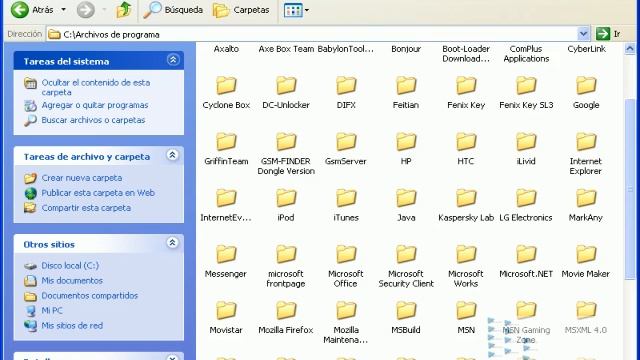Screen dimensions: 640x360
Task: Select the Google folder
Action: [x=586, y=93]
